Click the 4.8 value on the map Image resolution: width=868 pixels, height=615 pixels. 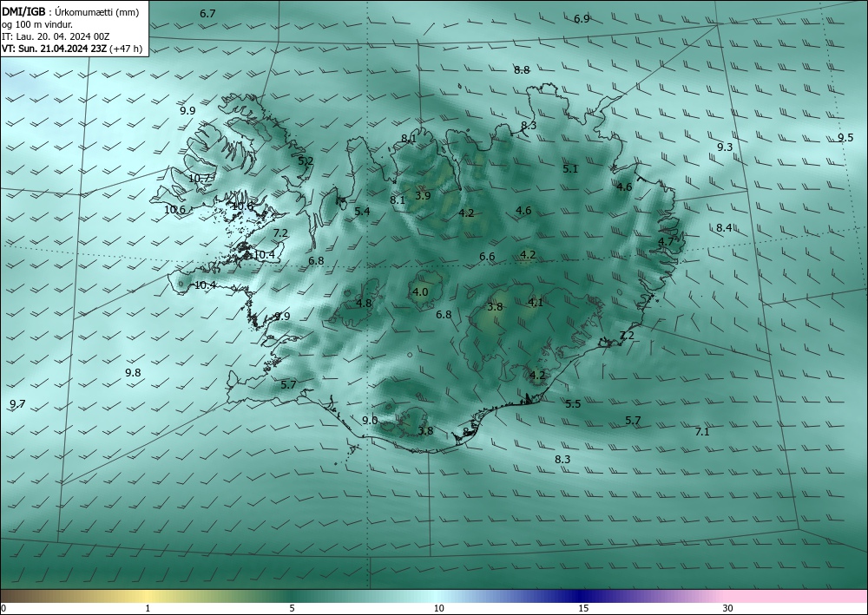[x=364, y=303]
